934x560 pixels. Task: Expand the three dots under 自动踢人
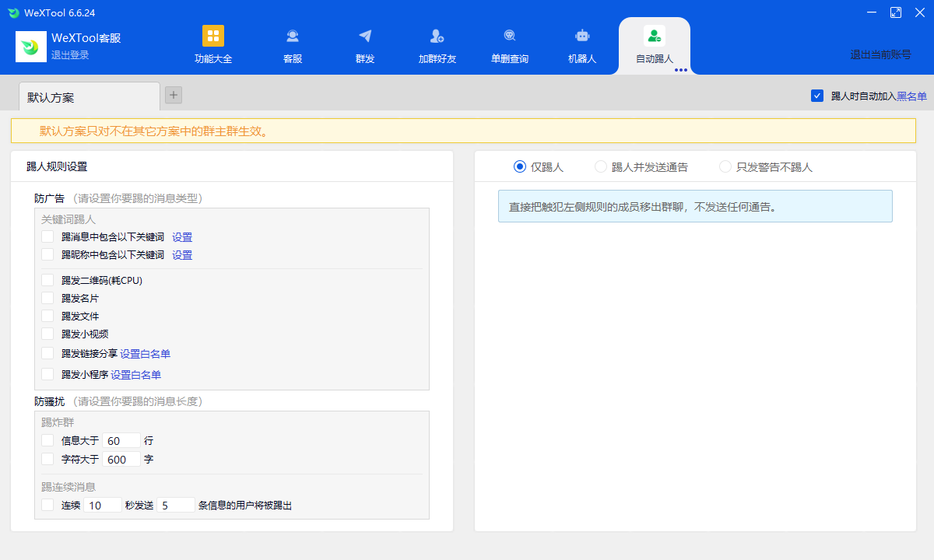(680, 70)
